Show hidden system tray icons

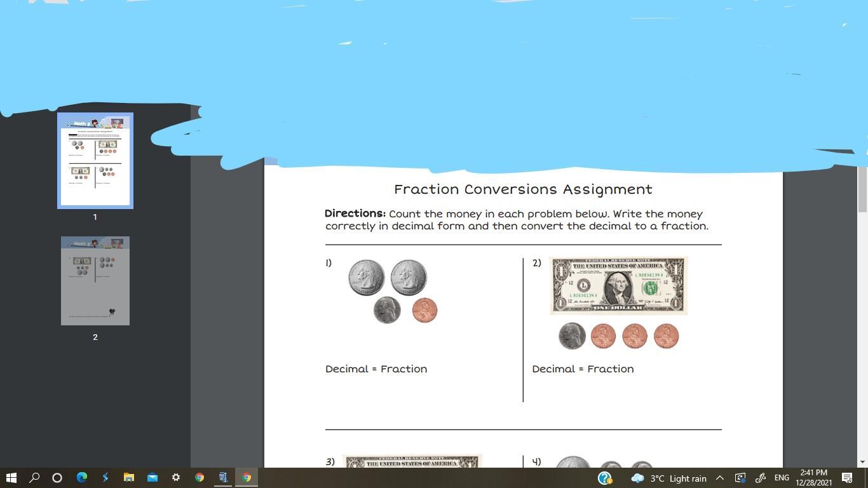720,478
